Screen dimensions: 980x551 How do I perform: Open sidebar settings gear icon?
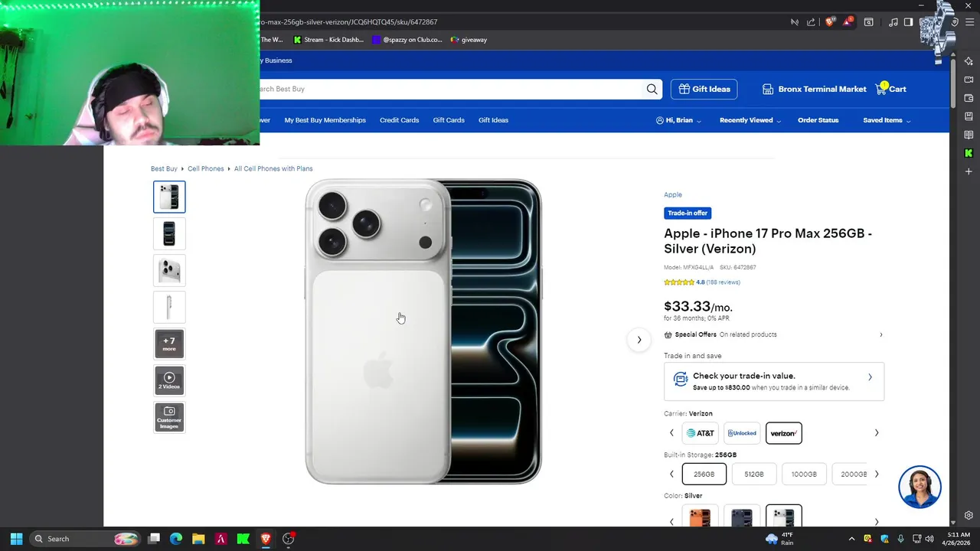pyautogui.click(x=969, y=516)
